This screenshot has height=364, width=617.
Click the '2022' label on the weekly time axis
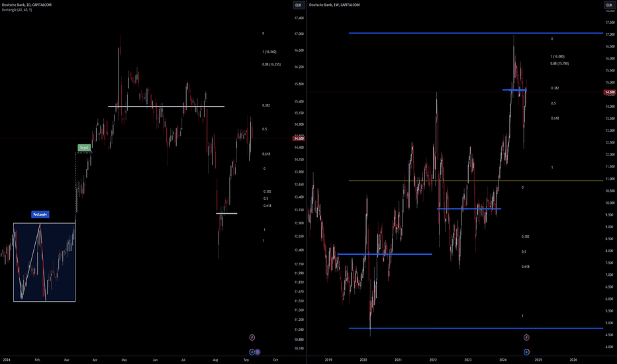[433, 360]
